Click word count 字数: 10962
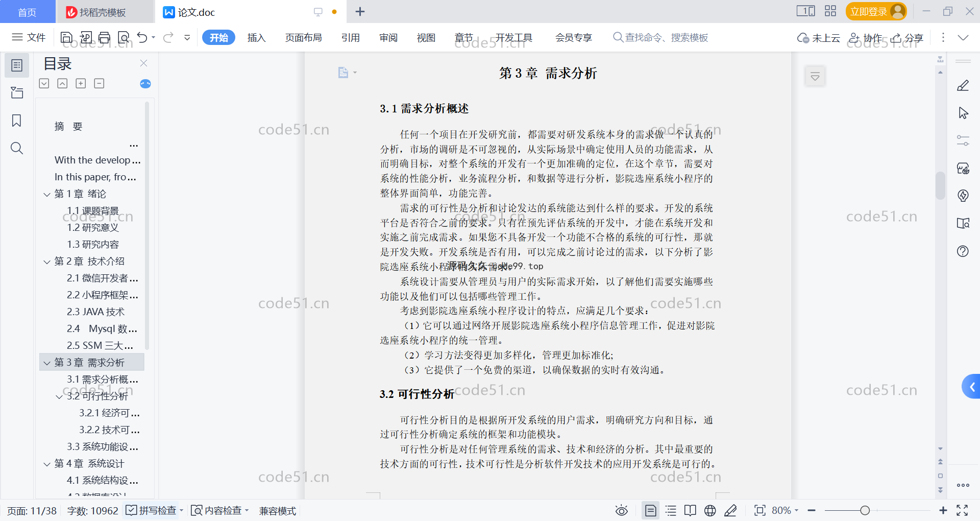This screenshot has width=980, height=521. click(92, 510)
